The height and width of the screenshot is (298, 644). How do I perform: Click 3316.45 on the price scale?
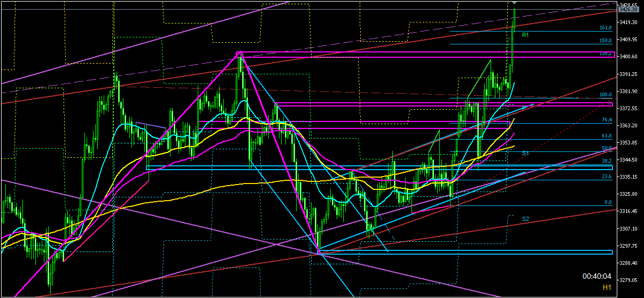point(629,211)
